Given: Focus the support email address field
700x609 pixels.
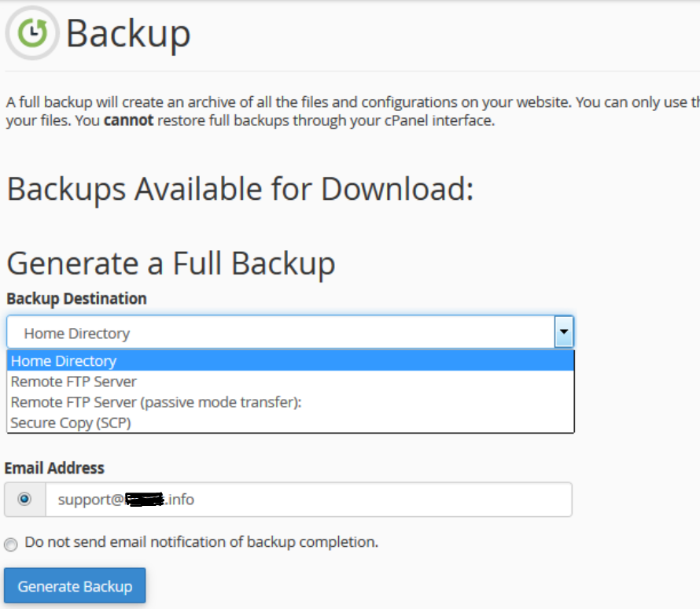Looking at the screenshot, I should [308, 499].
